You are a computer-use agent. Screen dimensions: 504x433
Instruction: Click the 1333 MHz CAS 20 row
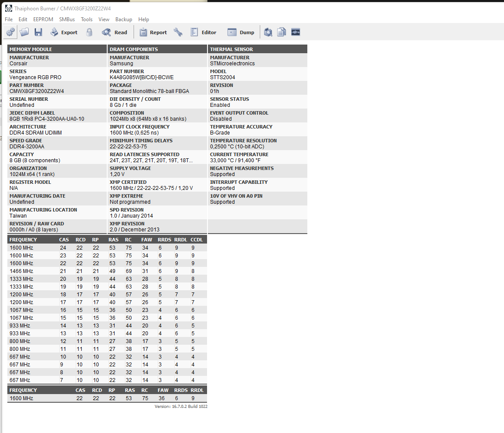(107, 279)
